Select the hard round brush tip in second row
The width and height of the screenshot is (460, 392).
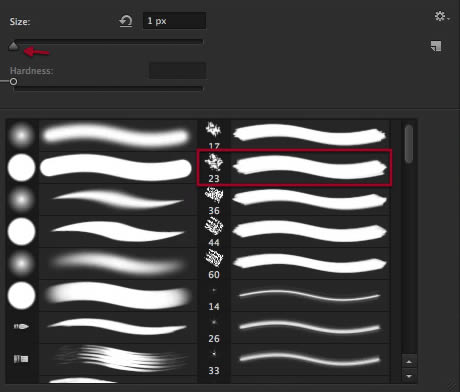point(21,167)
